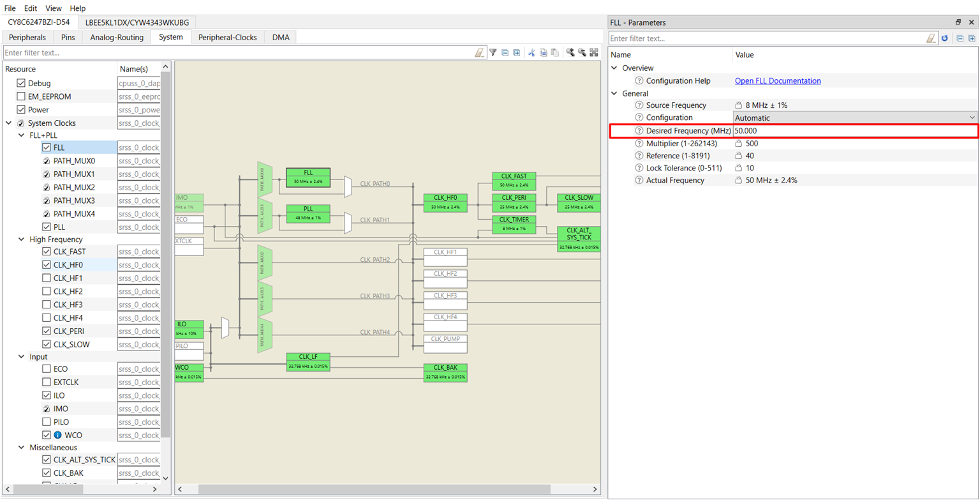This screenshot has width=980, height=500.
Task: Click the CLK_BAK block in diagram
Action: click(x=445, y=372)
